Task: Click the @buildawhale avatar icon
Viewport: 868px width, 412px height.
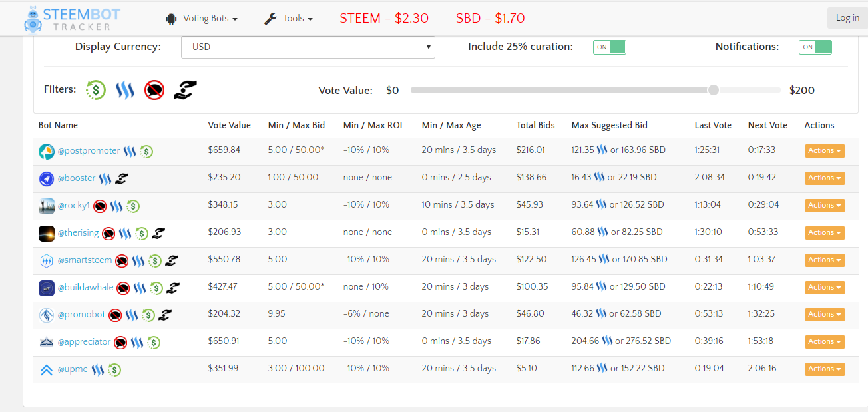Action: [x=46, y=288]
